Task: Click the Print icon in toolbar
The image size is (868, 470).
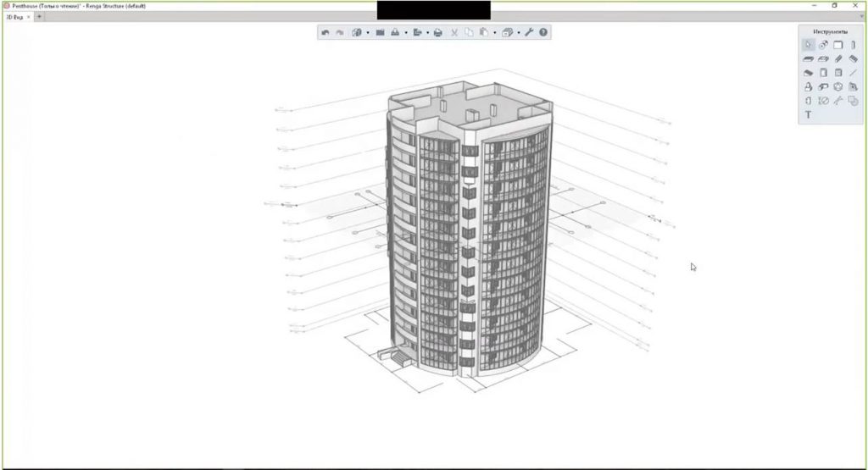Action: click(x=437, y=33)
